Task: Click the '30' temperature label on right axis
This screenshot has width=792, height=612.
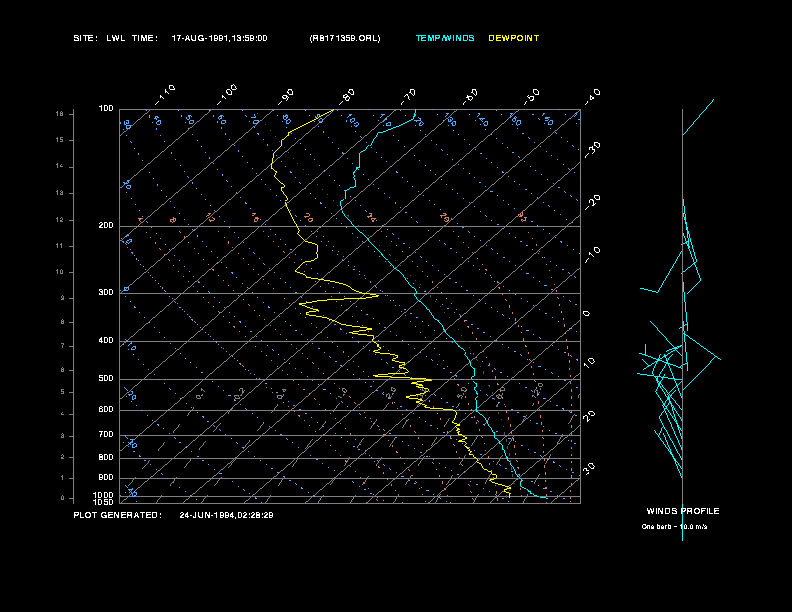Action: click(589, 468)
